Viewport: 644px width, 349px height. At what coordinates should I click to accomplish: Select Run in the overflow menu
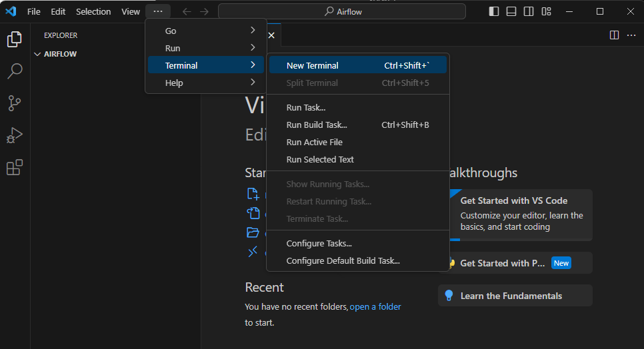(x=206, y=48)
